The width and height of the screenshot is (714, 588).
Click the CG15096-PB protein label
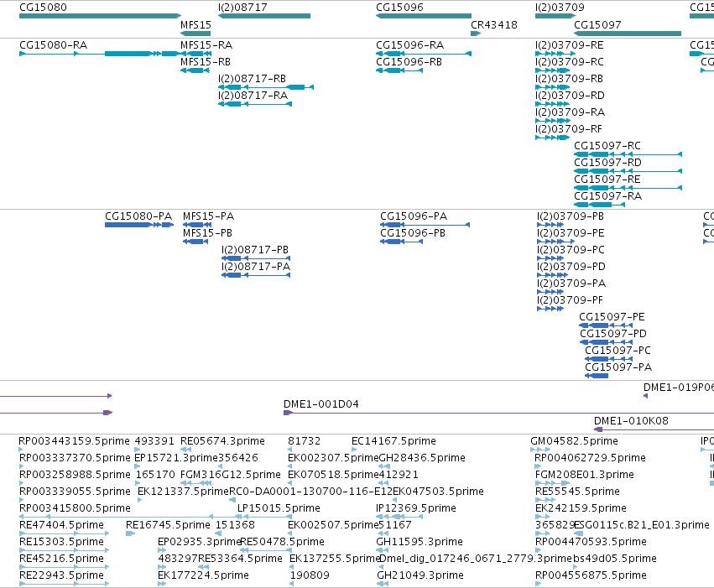point(413,233)
